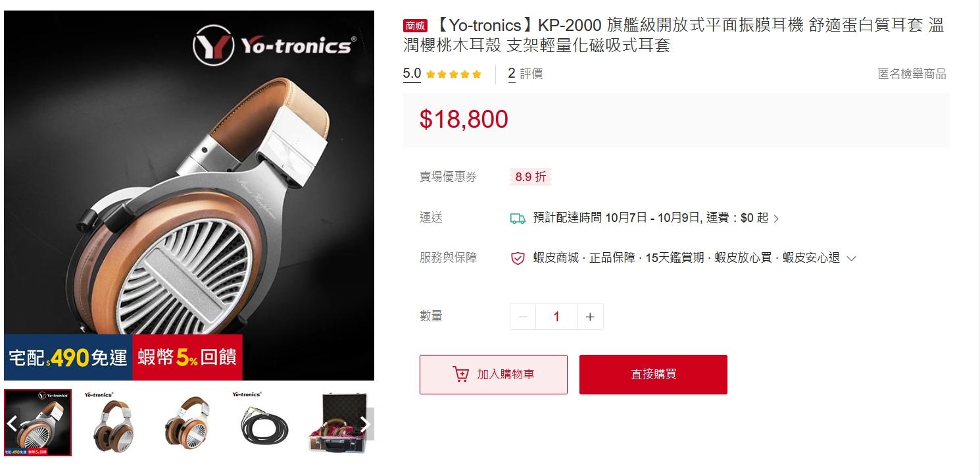This screenshot has width=980, height=476.
Task: Click the quantity input field
Action: click(x=556, y=317)
